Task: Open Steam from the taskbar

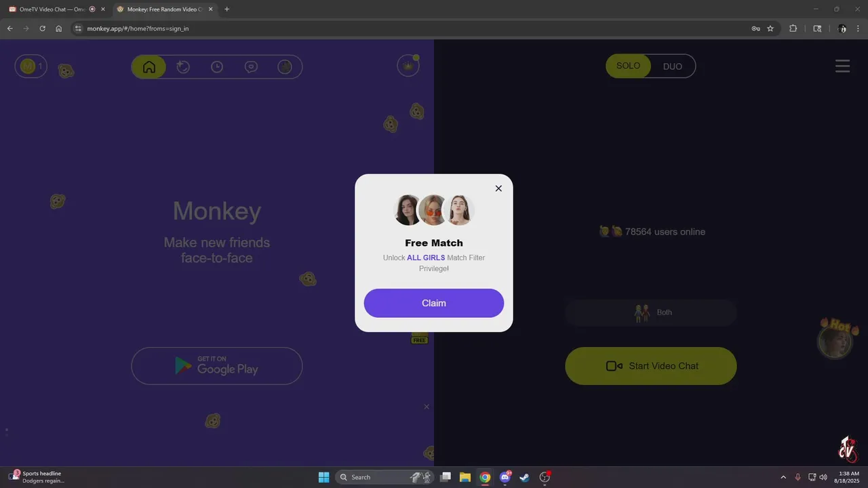Action: [524, 477]
